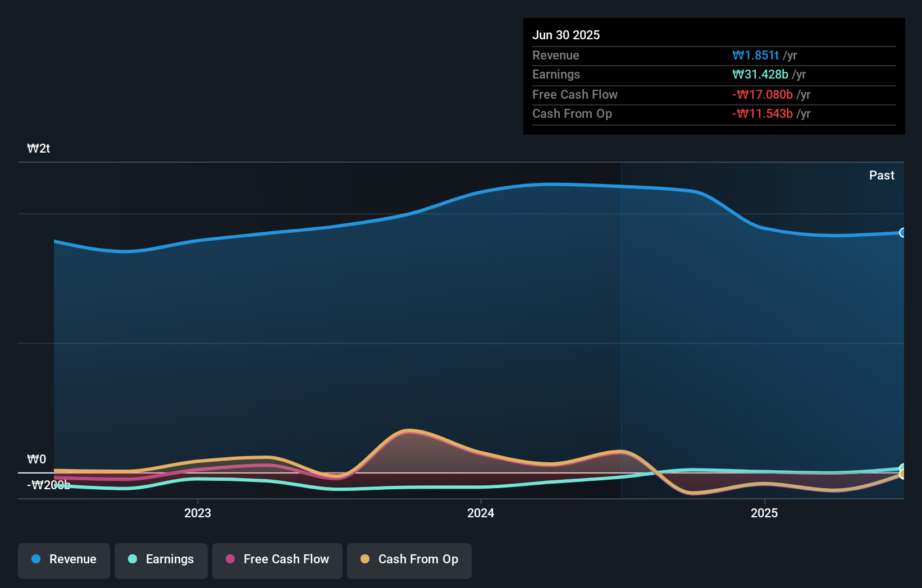This screenshot has width=922, height=588.
Task: Select the Cash From Op endpoint marker
Action: tap(902, 475)
